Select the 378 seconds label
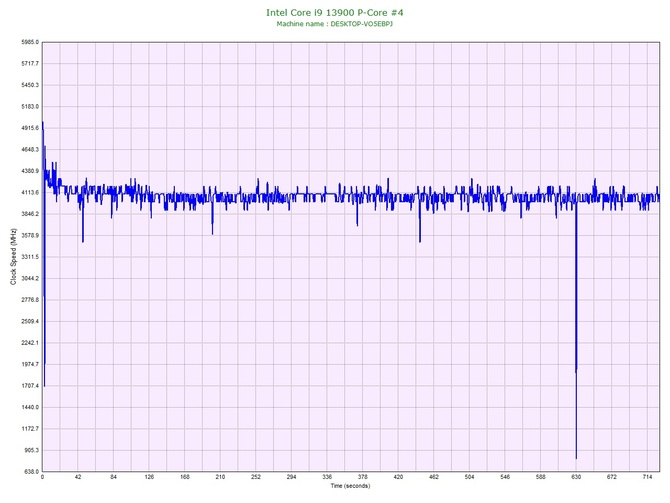This screenshot has height=503, width=670. coord(362,477)
